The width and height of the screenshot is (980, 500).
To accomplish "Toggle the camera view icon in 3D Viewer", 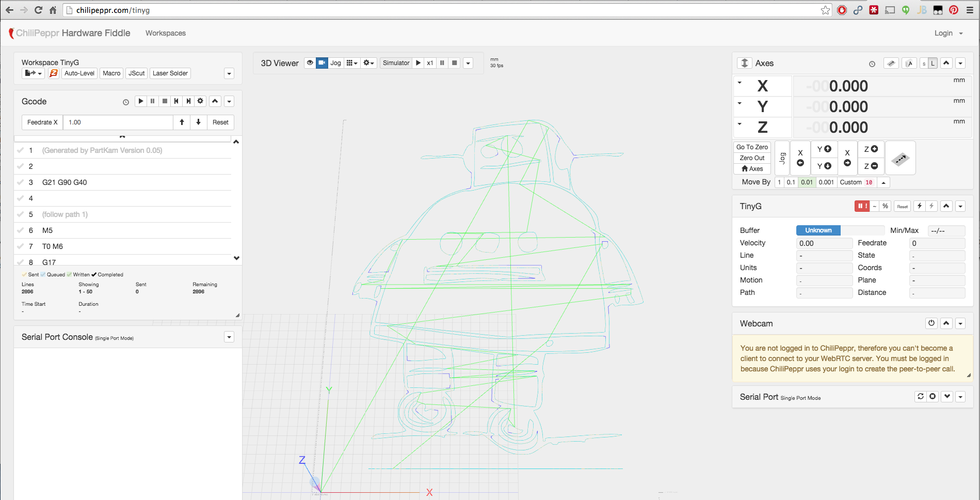I will coord(322,62).
